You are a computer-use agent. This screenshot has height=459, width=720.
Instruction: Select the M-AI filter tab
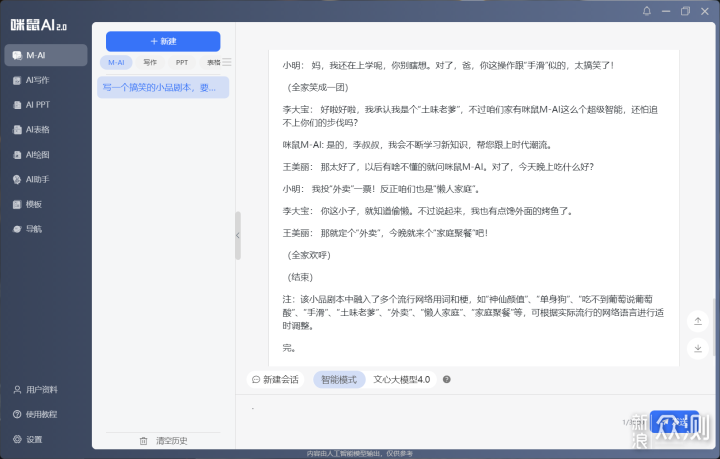[116, 62]
